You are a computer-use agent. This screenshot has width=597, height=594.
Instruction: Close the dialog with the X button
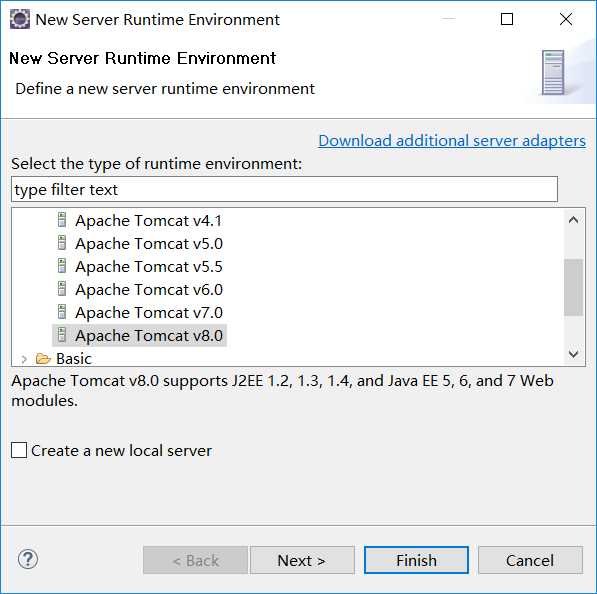566,19
